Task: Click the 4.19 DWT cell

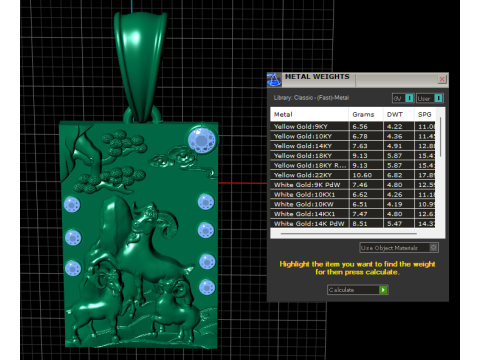Action: tap(399, 204)
